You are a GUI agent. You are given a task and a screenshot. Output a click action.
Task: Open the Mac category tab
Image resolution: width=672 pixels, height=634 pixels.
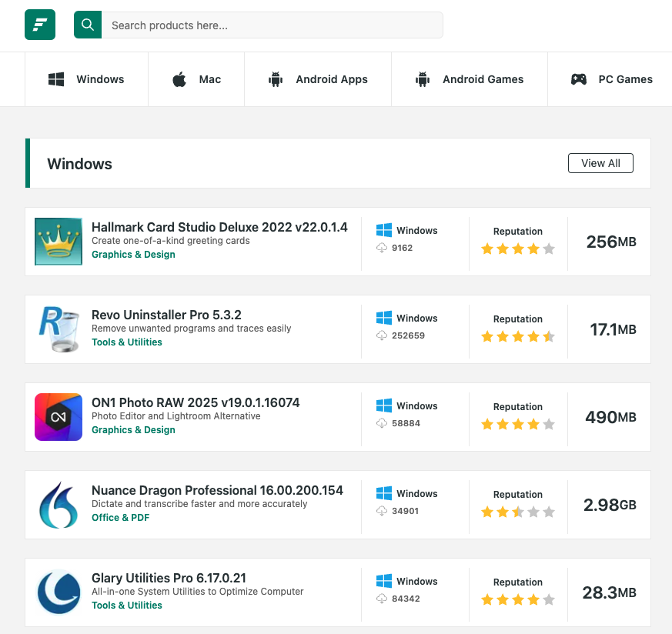coord(196,79)
